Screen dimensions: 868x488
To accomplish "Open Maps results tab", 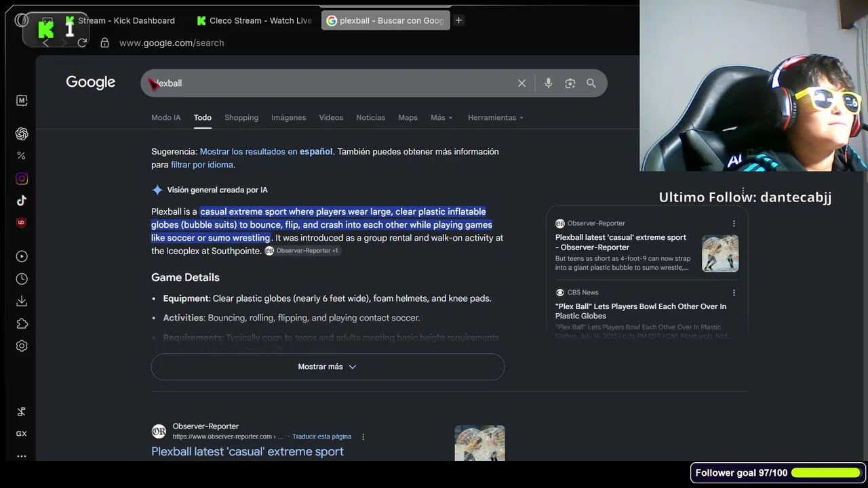I will point(408,118).
